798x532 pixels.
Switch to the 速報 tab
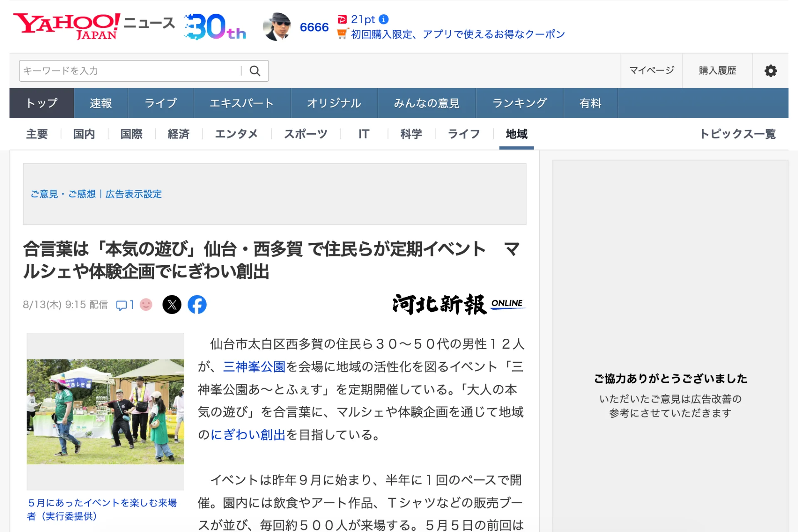coord(101,103)
